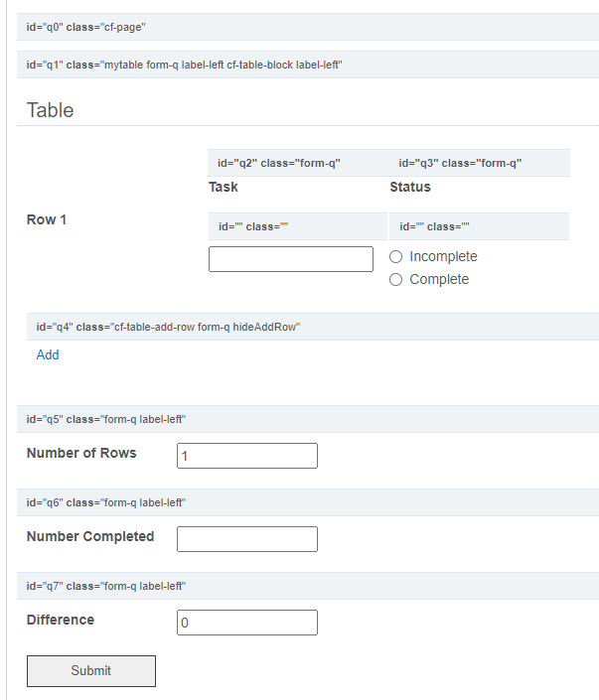Click the Number Completed input box
This screenshot has height=700, width=599.
[x=247, y=539]
